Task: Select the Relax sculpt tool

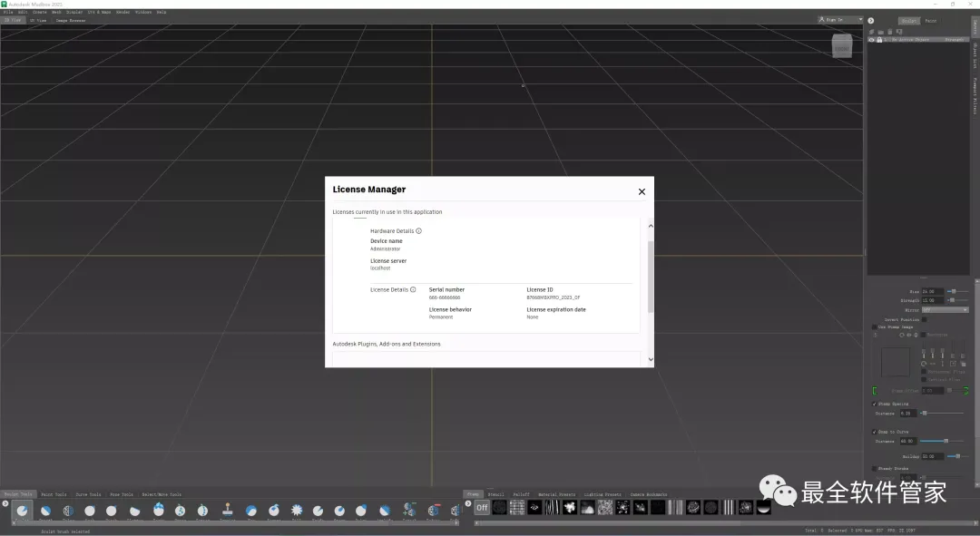Action: (68, 511)
